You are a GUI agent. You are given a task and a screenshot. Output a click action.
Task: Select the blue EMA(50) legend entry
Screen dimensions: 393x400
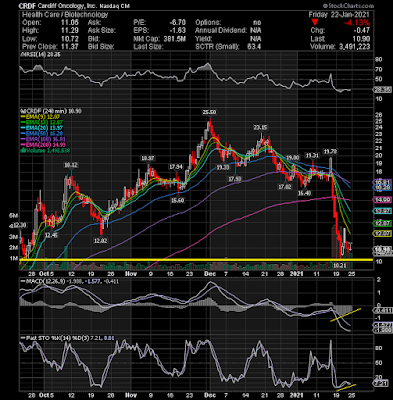(42, 134)
